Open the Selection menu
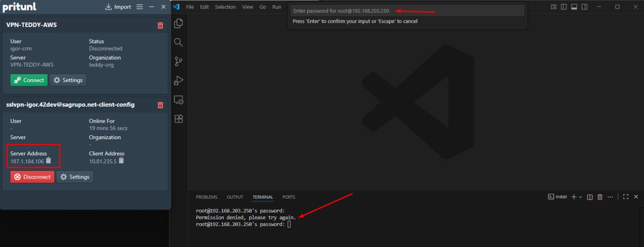Image resolution: width=644 pixels, height=247 pixels. pos(225,7)
